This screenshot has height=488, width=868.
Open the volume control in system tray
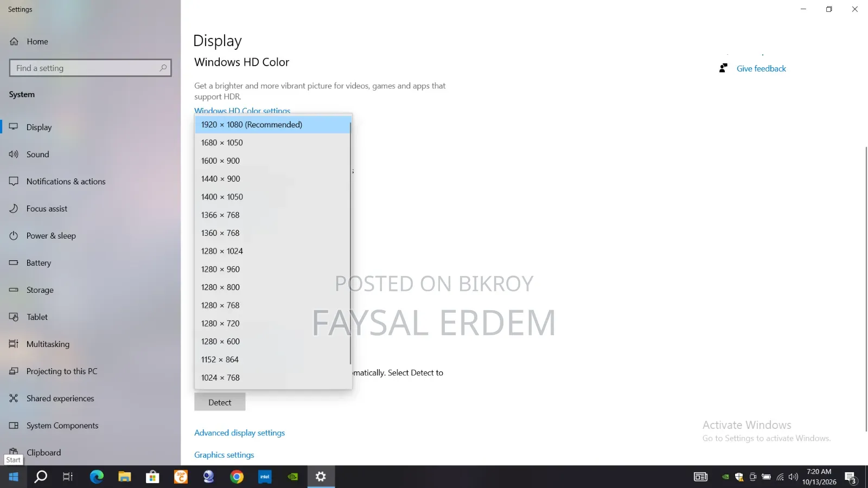[793, 477]
